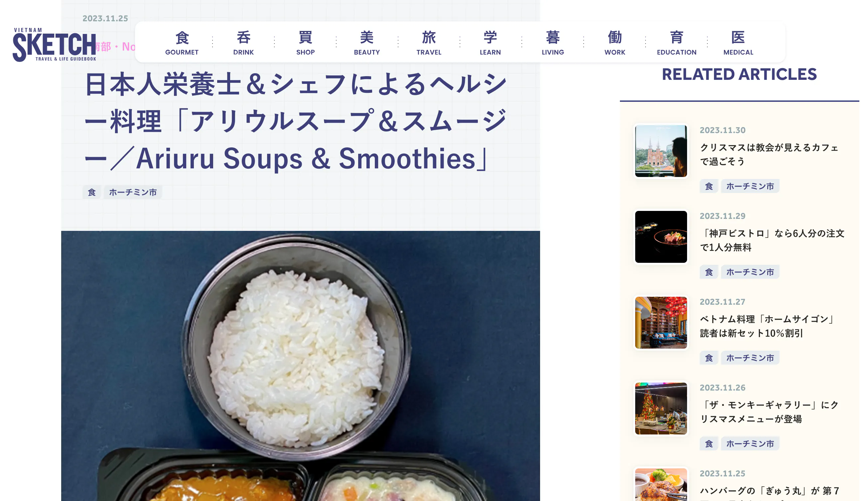Open the cathedral cafe article thumbnail
The width and height of the screenshot is (868, 501).
point(661,151)
